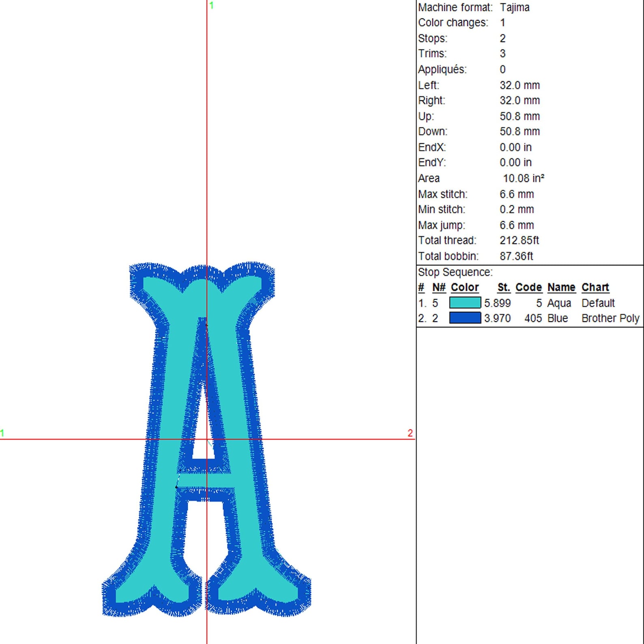Click the Trims value 3
Viewport: 644px width, 644px height.
pos(503,54)
